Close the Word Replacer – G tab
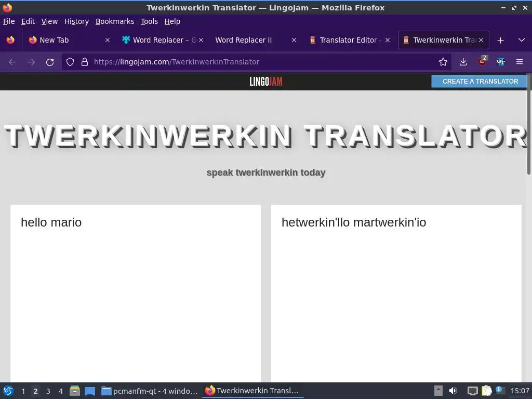This screenshot has height=399, width=532. (x=201, y=40)
